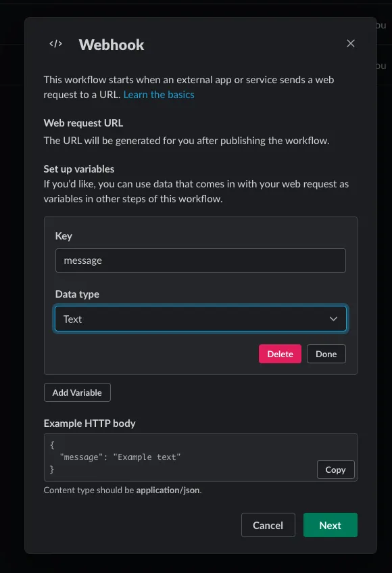
Task: Click Done to save the variable
Action: click(x=326, y=354)
